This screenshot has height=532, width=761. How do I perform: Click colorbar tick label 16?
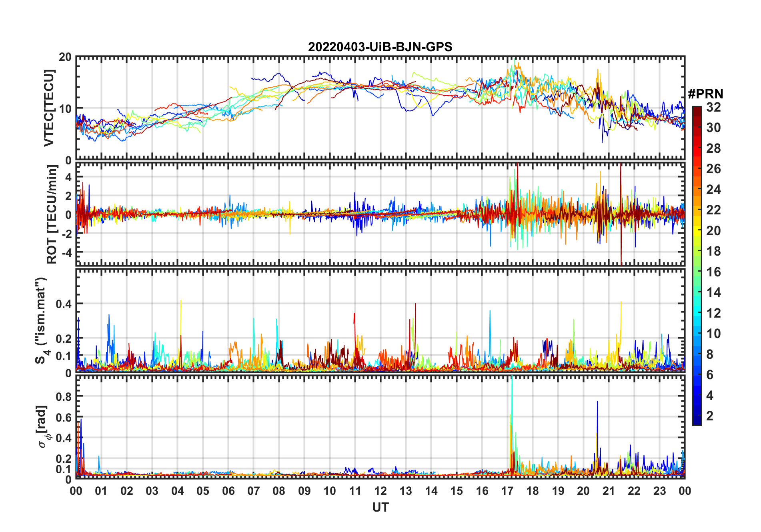(713, 272)
